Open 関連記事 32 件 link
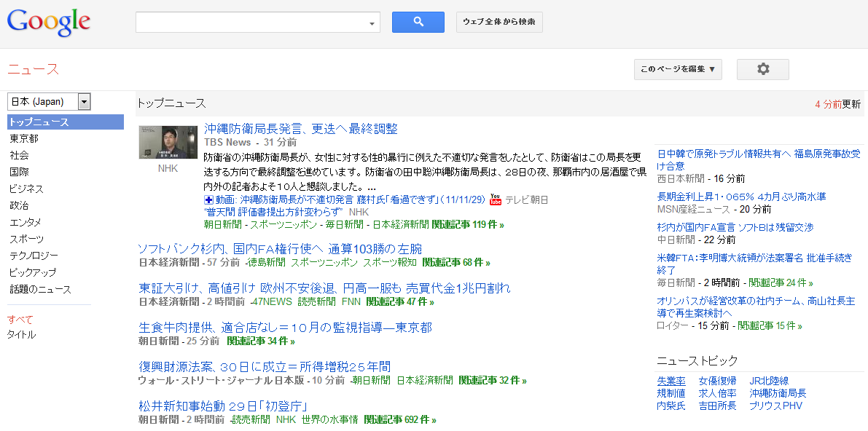The width and height of the screenshot is (868, 431). [x=493, y=381]
